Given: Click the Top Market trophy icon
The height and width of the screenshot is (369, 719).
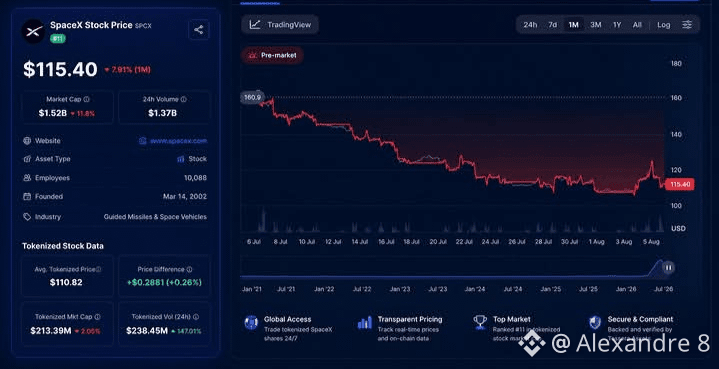Looking at the screenshot, I should pos(480,322).
